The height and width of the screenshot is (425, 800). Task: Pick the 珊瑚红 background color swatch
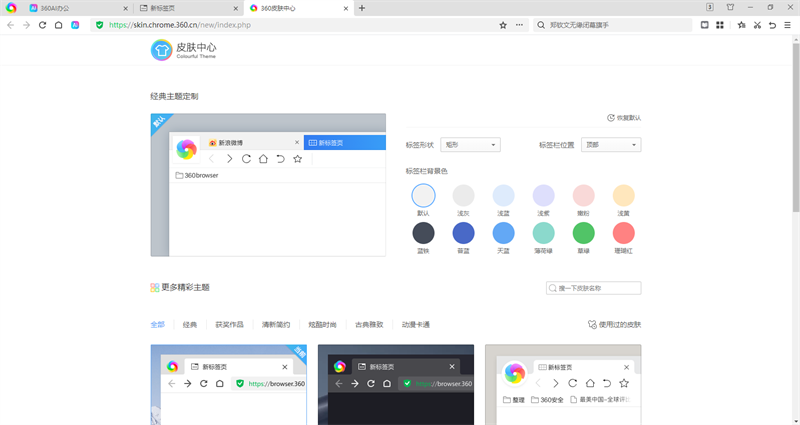[x=624, y=233]
